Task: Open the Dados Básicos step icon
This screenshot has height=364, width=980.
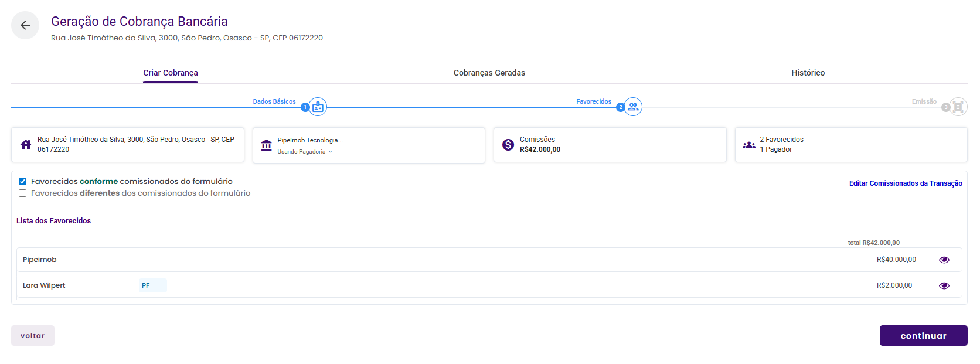Action: pyautogui.click(x=318, y=107)
